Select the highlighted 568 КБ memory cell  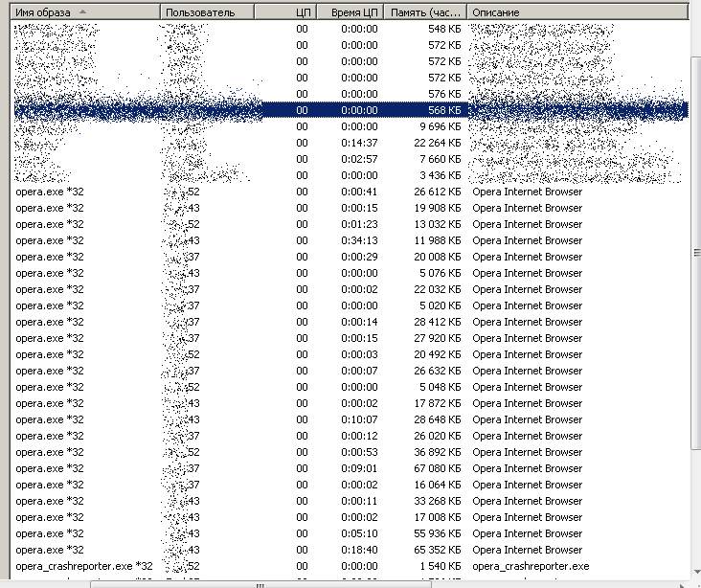444,110
